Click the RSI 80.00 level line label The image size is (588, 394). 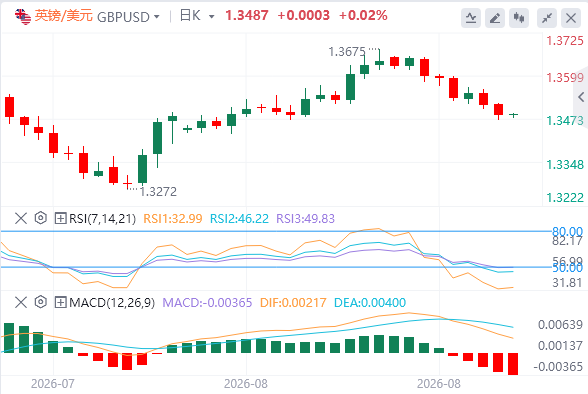click(567, 231)
